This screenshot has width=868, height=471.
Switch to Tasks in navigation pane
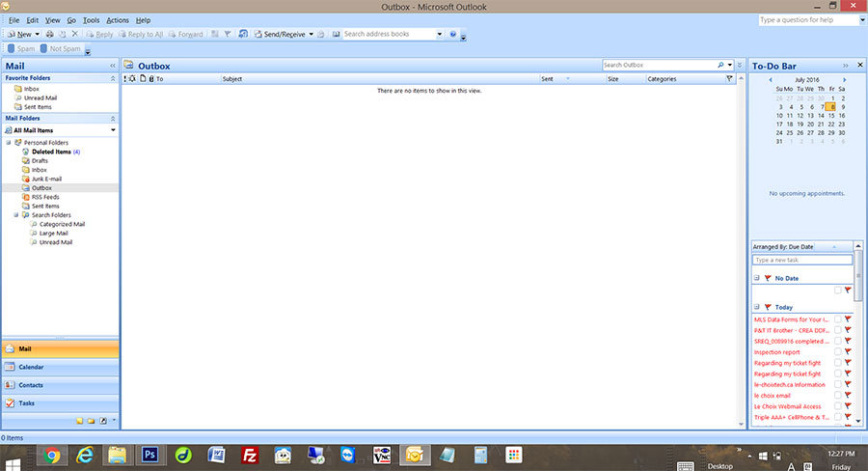tap(61, 403)
